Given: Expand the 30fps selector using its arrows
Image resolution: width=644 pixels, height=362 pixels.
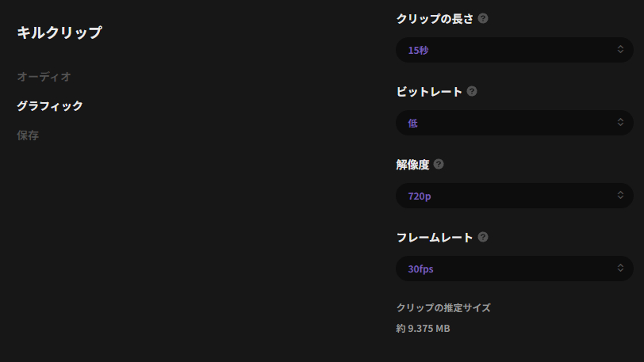Looking at the screenshot, I should pos(620,269).
